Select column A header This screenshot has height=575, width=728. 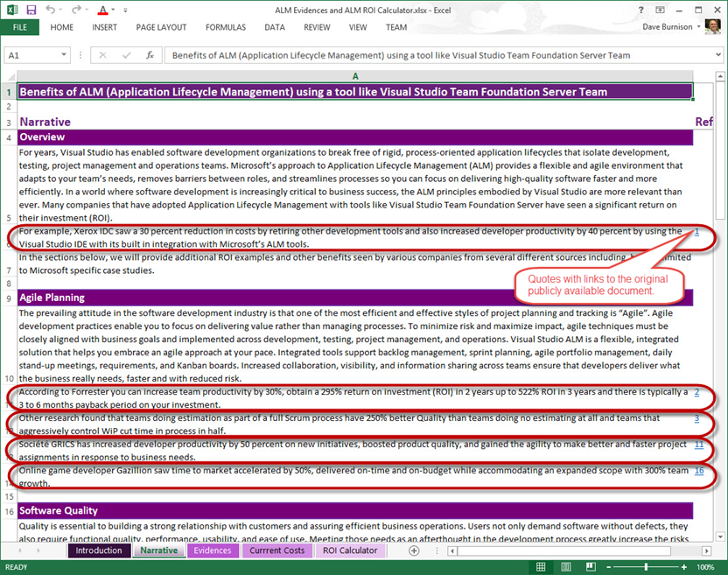pos(355,76)
